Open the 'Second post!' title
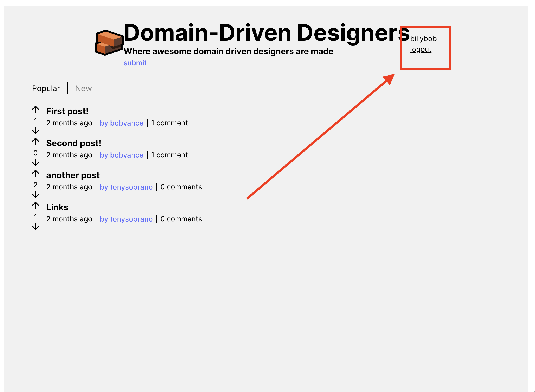The image size is (535, 392). click(74, 143)
